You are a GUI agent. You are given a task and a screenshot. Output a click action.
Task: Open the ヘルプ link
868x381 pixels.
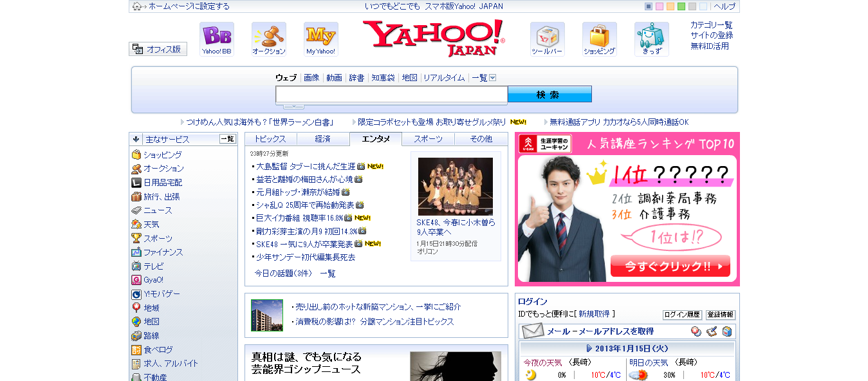725,6
